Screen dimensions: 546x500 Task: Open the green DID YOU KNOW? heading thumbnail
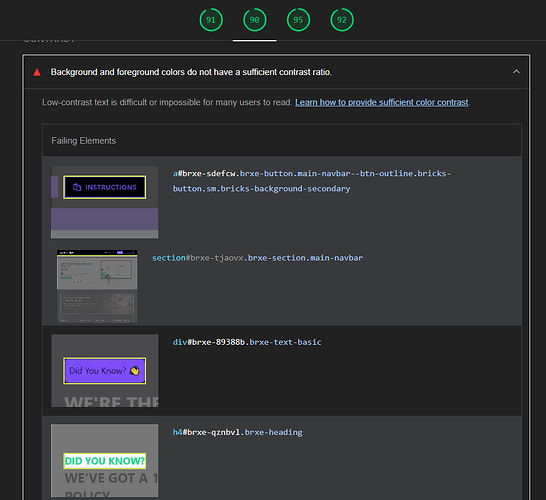(x=104, y=461)
